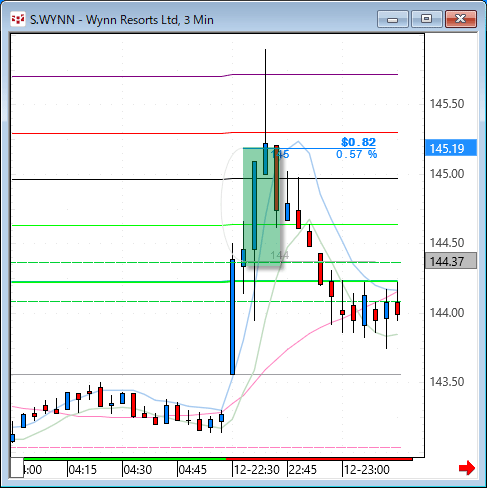Click the CQG chart window icon
Viewport: 487px width, 488px height.
point(18,20)
